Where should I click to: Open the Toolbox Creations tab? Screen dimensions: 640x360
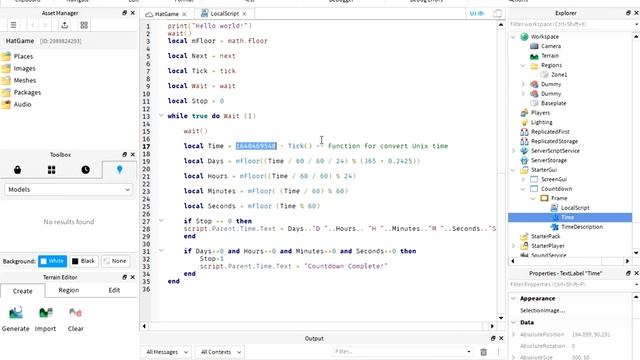119,170
